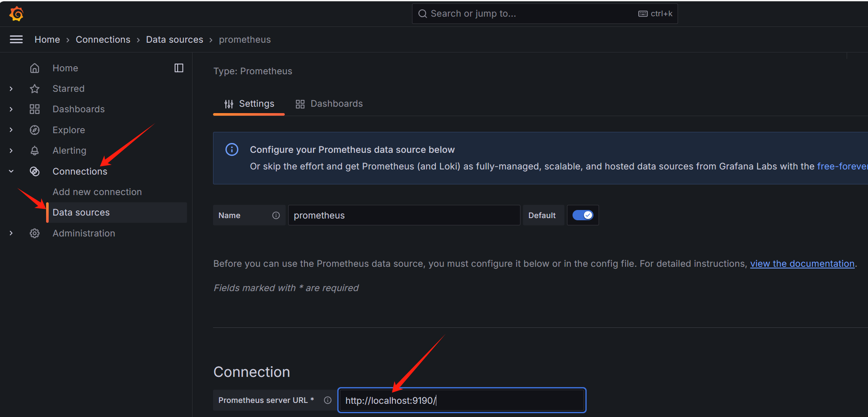Click the Prometheus server URL input
Image resolution: width=868 pixels, height=417 pixels.
pyautogui.click(x=462, y=400)
